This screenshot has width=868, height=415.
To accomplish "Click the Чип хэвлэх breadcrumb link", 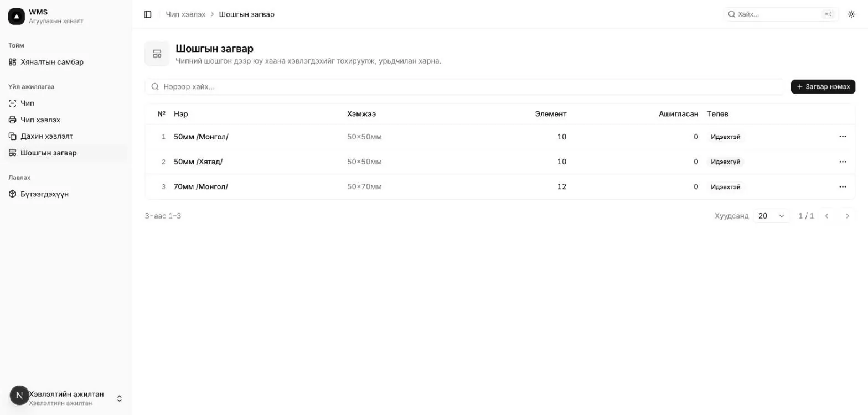I will click(x=185, y=14).
